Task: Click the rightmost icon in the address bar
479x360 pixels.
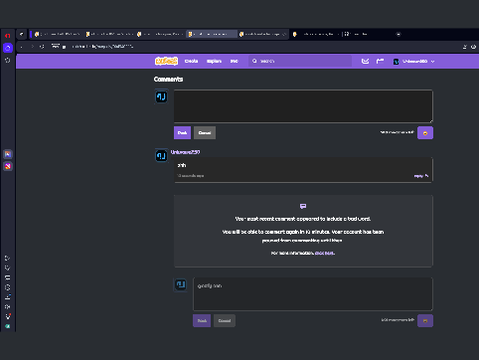Action: pyautogui.click(x=473, y=47)
